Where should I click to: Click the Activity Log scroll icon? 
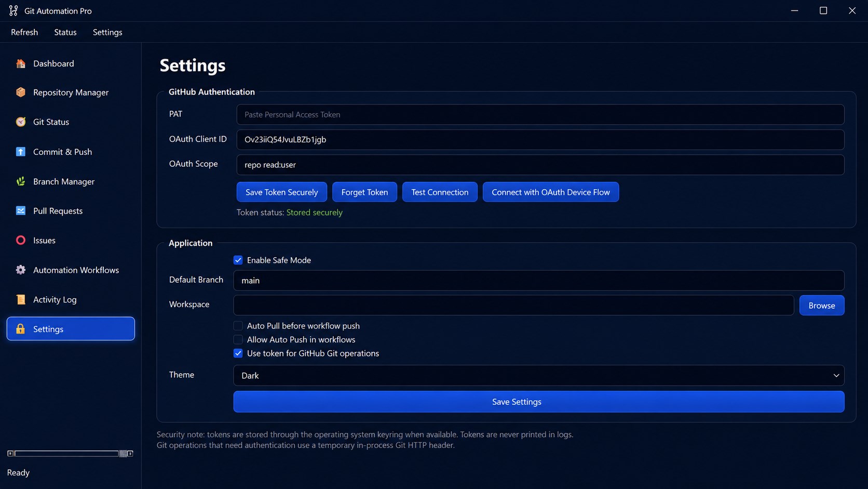pos(21,299)
